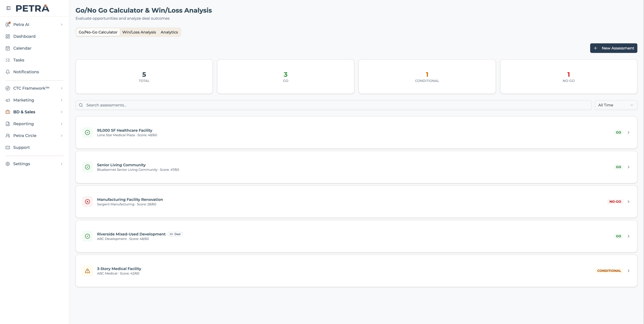Click the GO badge on 95,000 SF Healthcare
This screenshot has height=324, width=644.
click(618, 132)
